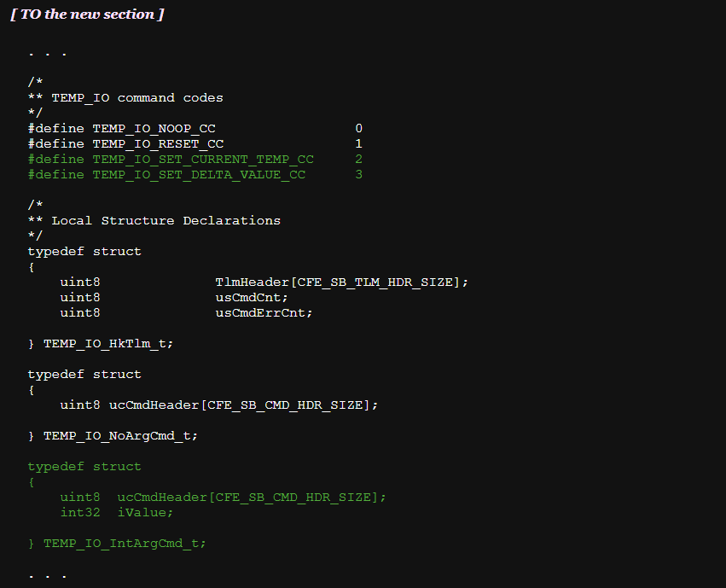Click the value 3 in the defines

pyautogui.click(x=359, y=175)
